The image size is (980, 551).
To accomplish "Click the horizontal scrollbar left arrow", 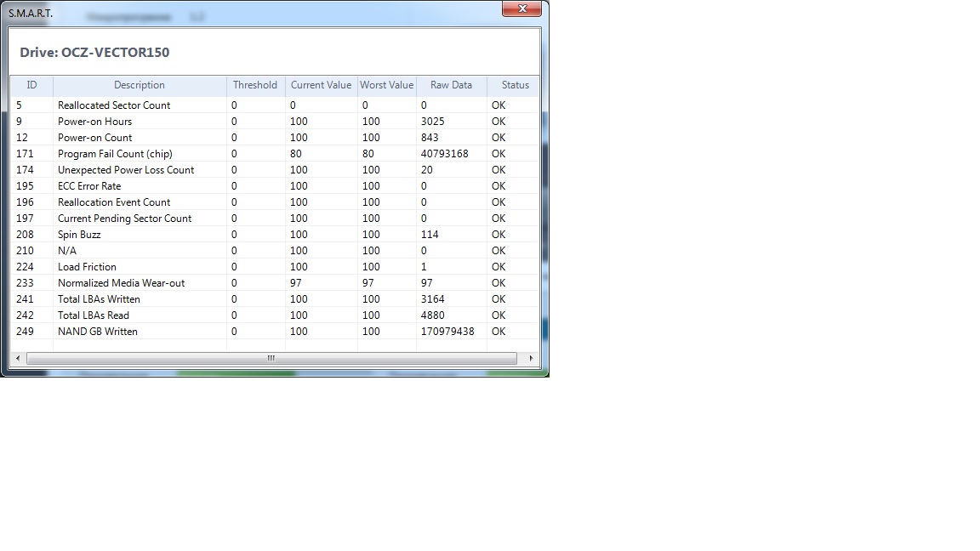I will tap(18, 358).
